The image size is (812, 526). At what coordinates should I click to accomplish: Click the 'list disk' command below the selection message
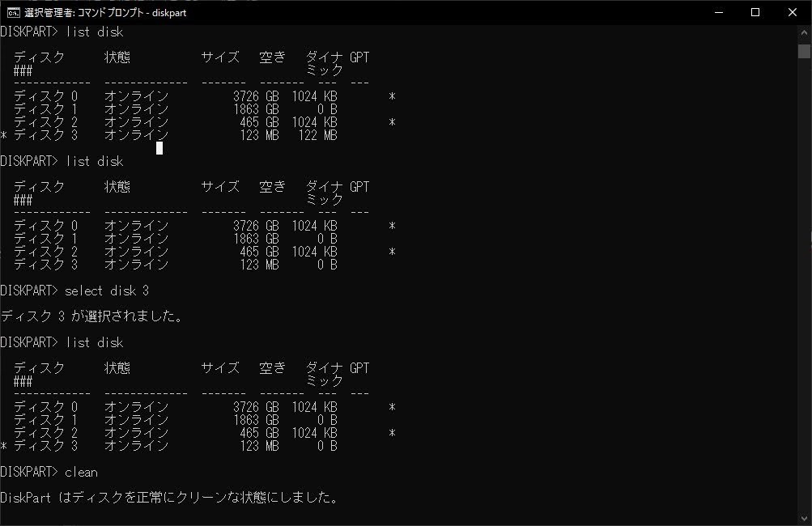pos(94,343)
